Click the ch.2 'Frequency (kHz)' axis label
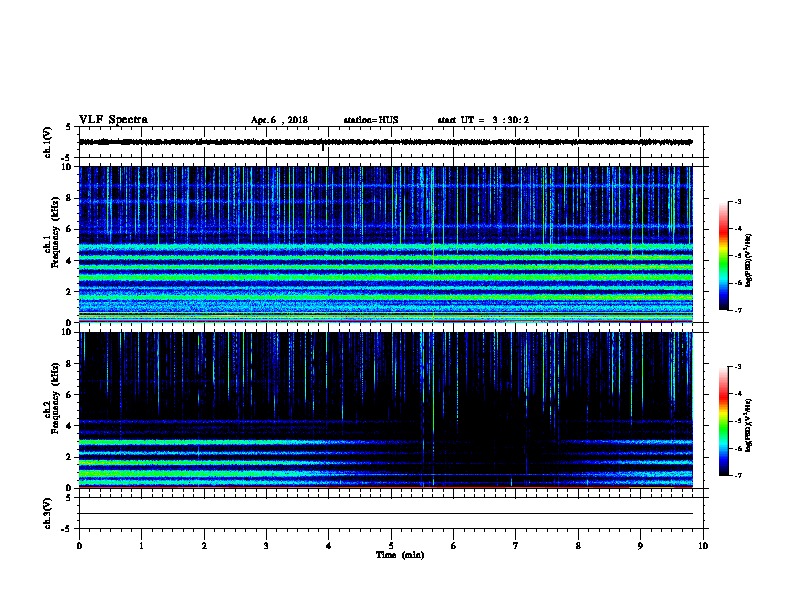The width and height of the screenshot is (792, 612). [56, 398]
